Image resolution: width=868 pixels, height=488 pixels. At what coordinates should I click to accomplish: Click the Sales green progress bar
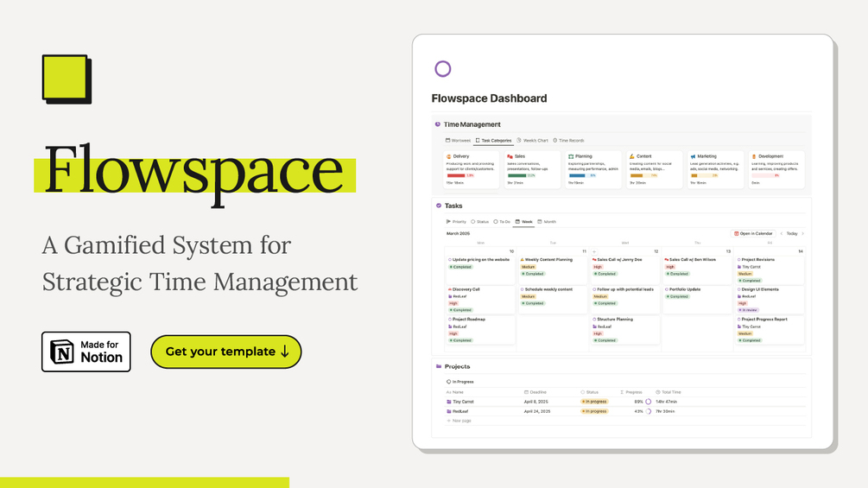click(517, 176)
